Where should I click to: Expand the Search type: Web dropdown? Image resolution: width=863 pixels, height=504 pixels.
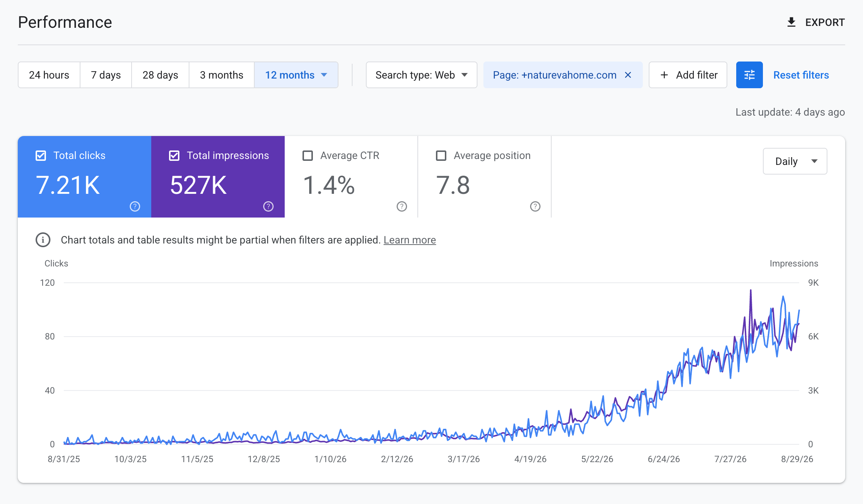point(421,75)
